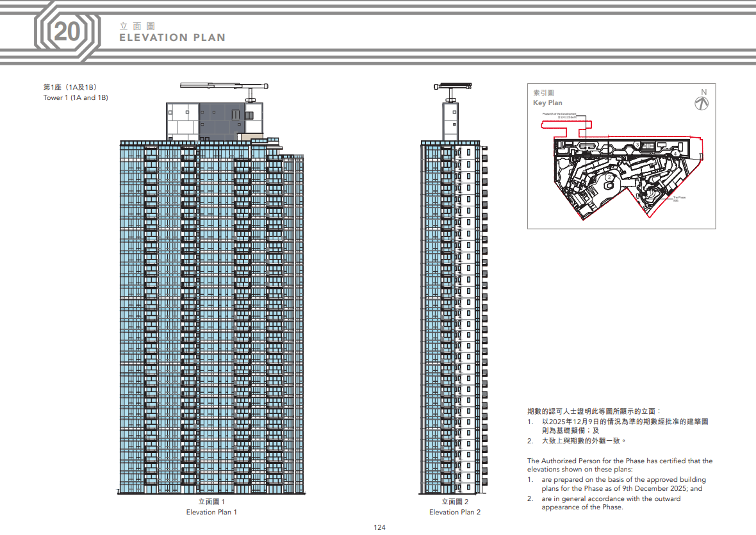
Task: Click the page number 124
Action: pos(379,527)
